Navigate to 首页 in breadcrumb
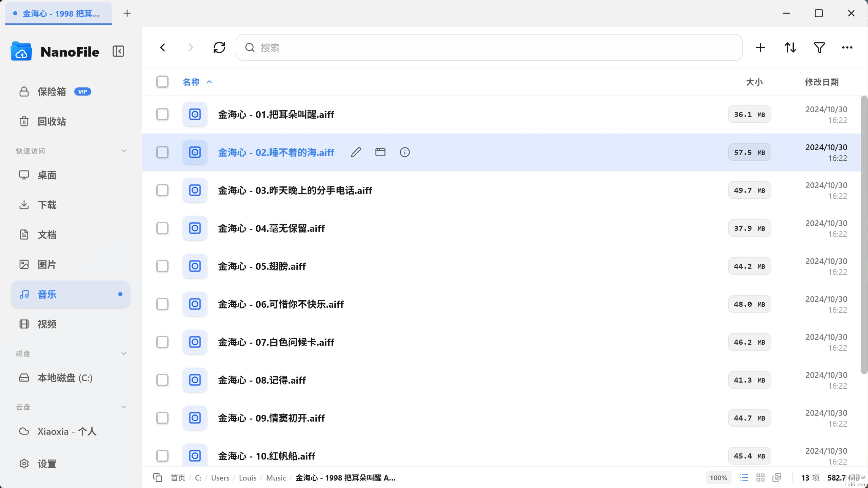This screenshot has width=868, height=488. click(x=178, y=478)
